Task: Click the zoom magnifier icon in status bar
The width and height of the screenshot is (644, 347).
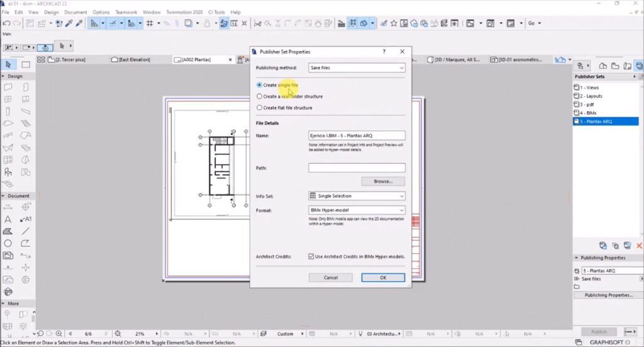Action: (x=58, y=334)
